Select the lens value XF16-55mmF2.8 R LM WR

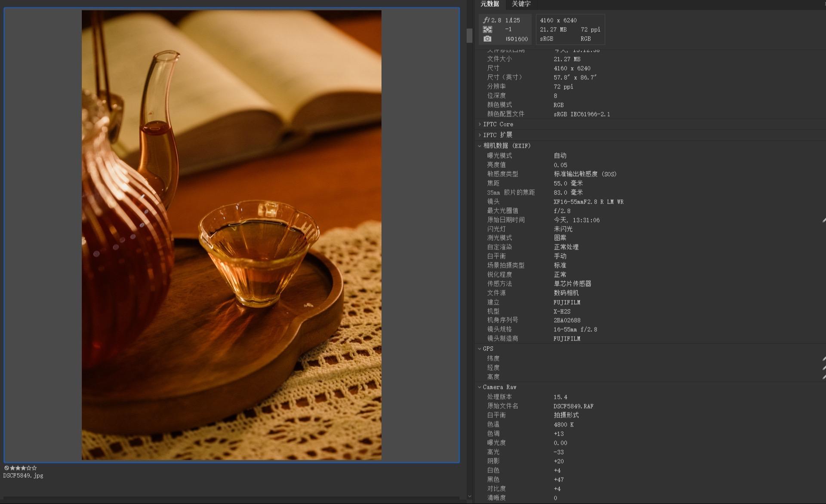click(589, 202)
